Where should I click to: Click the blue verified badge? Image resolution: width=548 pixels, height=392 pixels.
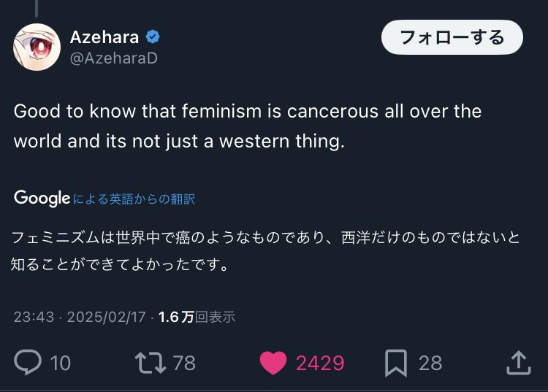(x=153, y=37)
